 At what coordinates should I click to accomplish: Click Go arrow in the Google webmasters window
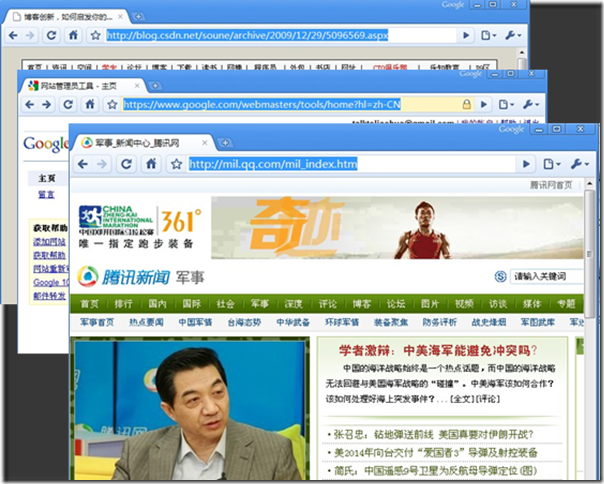[483, 104]
